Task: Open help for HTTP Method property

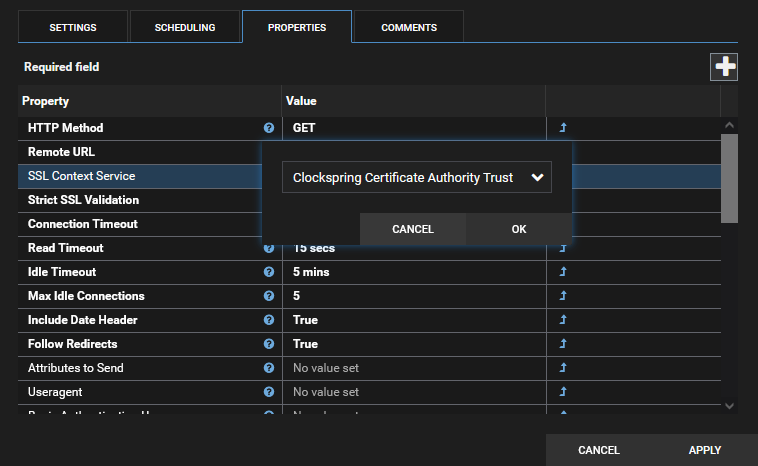Action: coord(269,128)
